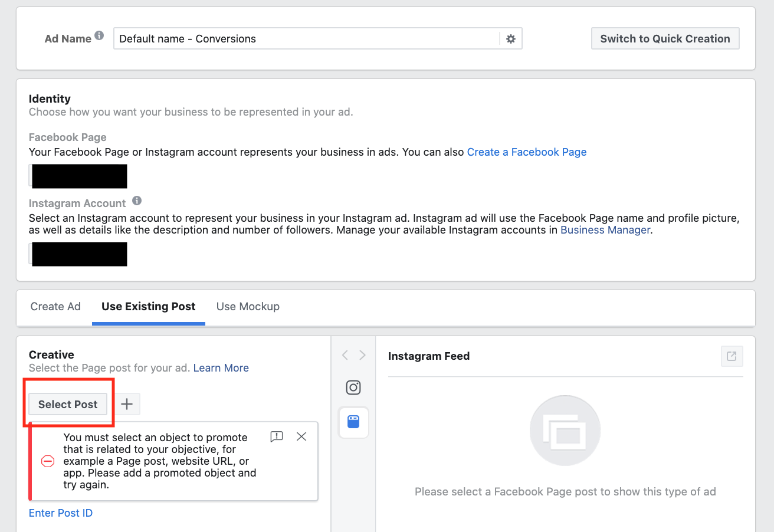Viewport: 774px width, 532px height.
Task: Open the ad name settings gear
Action: pos(511,39)
